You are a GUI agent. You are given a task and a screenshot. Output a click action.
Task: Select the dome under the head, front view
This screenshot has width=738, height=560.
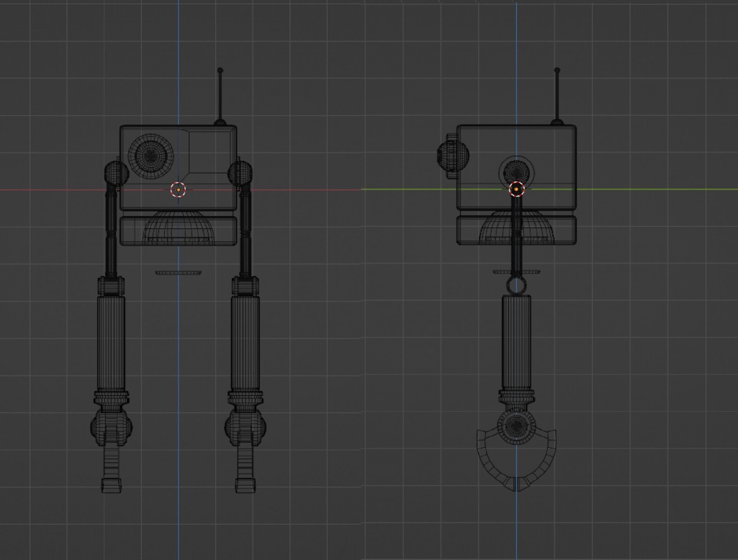click(178, 228)
